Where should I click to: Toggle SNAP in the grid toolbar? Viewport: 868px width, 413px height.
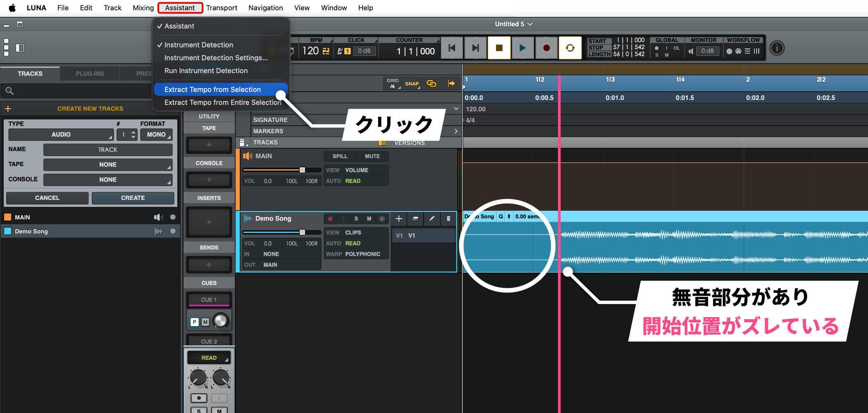(412, 84)
